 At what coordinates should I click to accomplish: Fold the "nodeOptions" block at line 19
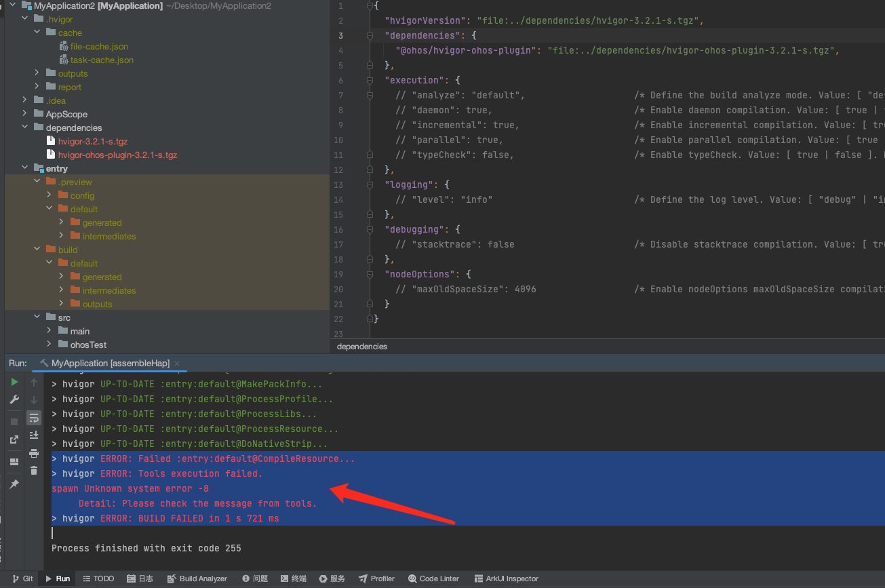click(x=370, y=274)
